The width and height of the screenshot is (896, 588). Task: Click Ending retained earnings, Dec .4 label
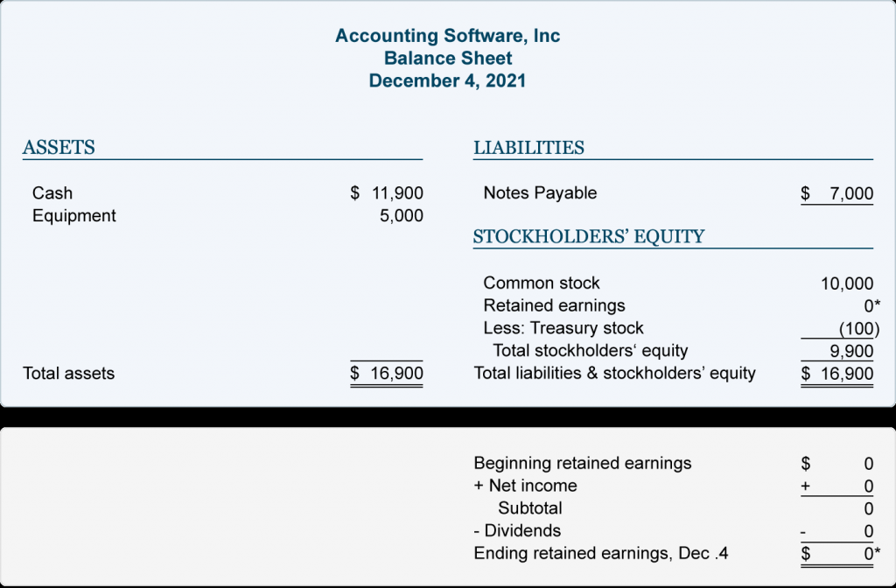(x=601, y=553)
